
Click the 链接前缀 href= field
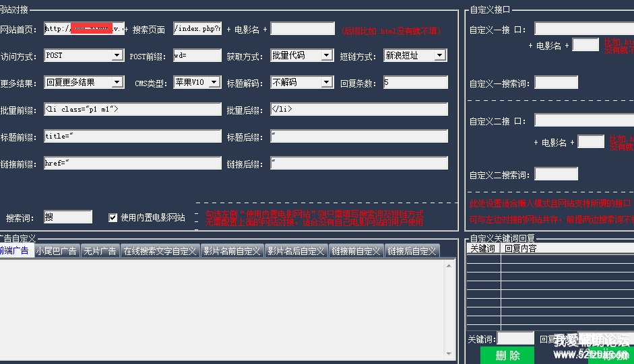(133, 163)
